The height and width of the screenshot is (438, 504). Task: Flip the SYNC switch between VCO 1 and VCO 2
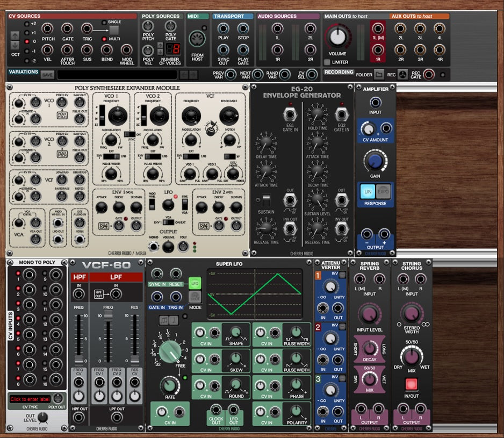click(129, 134)
